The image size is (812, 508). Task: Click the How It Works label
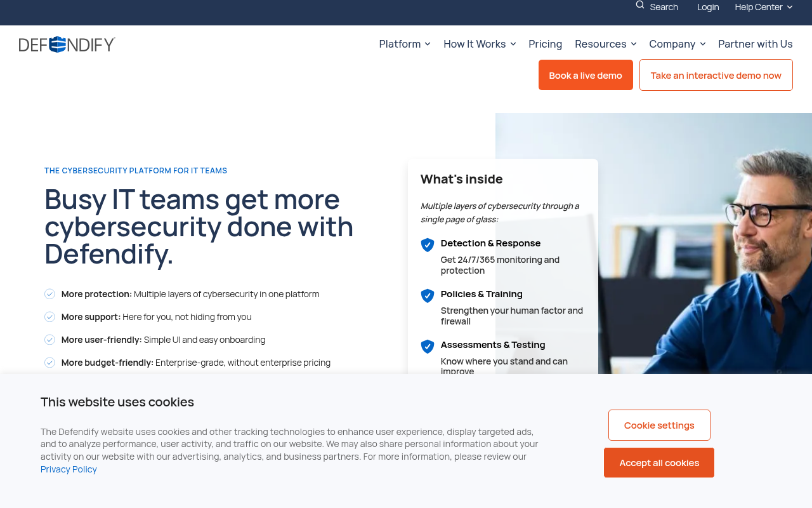click(x=475, y=44)
